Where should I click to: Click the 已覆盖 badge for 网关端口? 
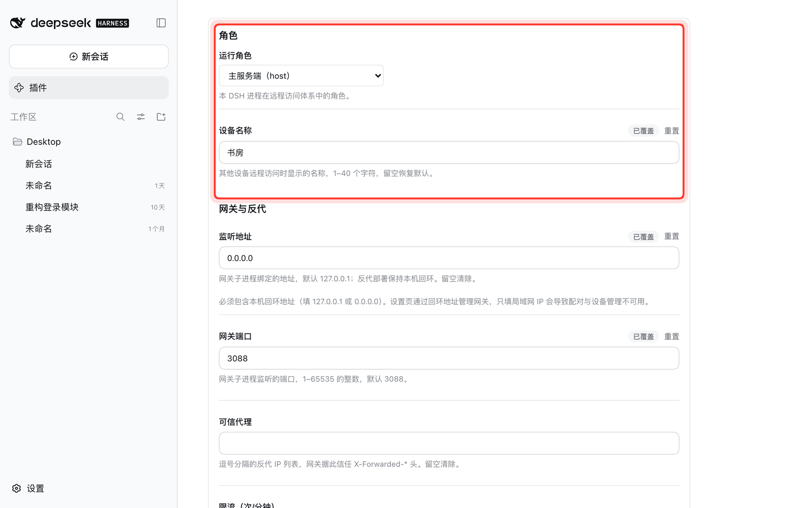tap(644, 336)
